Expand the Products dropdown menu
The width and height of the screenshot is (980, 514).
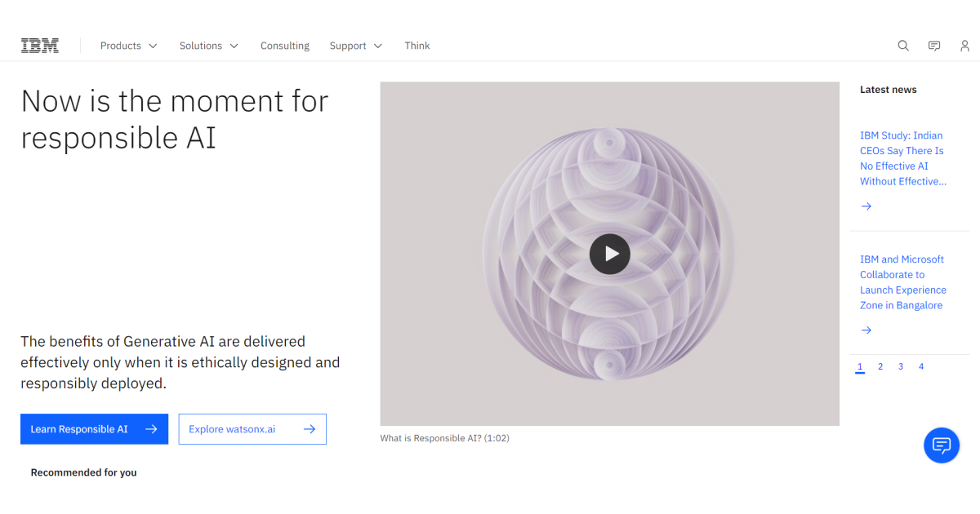[x=128, y=46]
